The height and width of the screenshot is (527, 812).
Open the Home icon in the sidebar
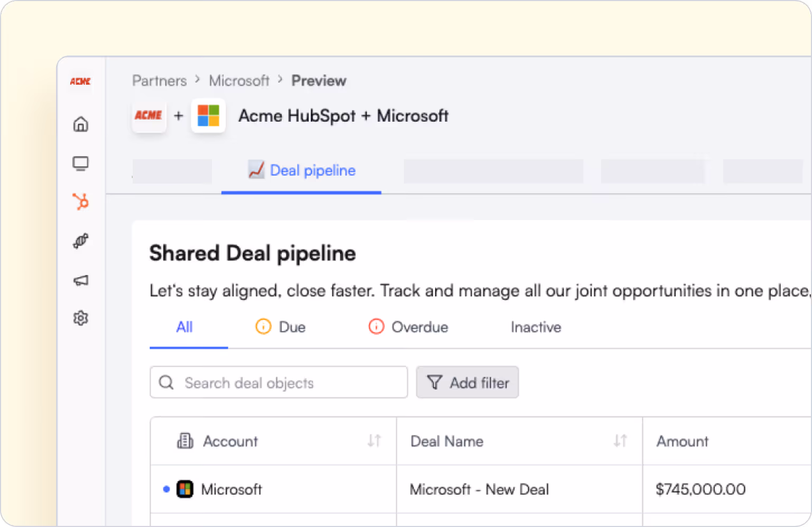click(80, 124)
